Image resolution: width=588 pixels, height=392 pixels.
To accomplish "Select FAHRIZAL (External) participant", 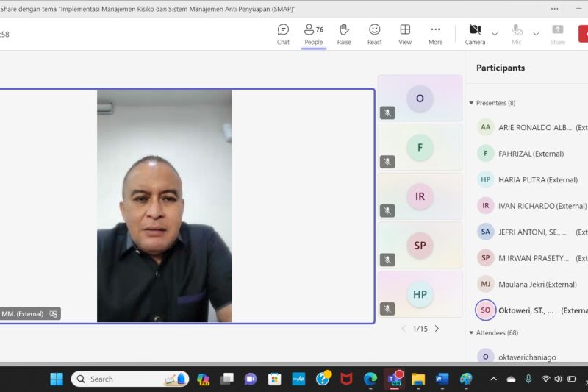I will [531, 154].
